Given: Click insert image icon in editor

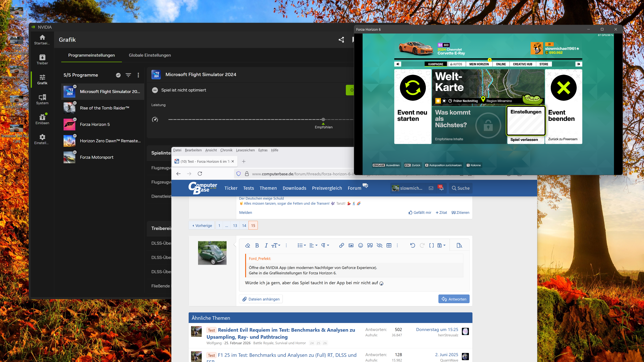Looking at the screenshot, I should click(351, 245).
